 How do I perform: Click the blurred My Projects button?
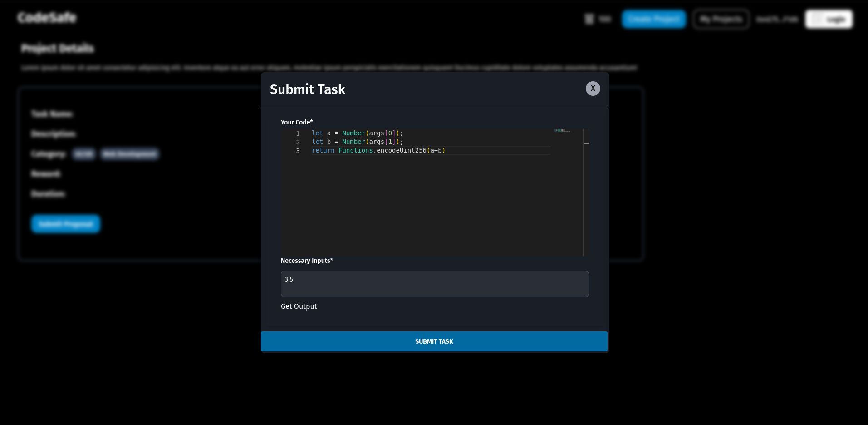click(721, 19)
